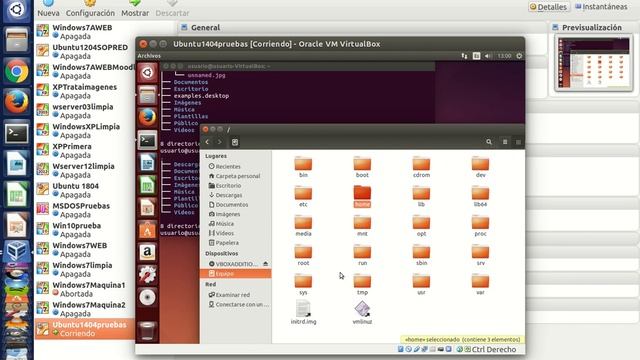Open Documentos in the file sidebar
The width and height of the screenshot is (640, 360).
(228, 204)
